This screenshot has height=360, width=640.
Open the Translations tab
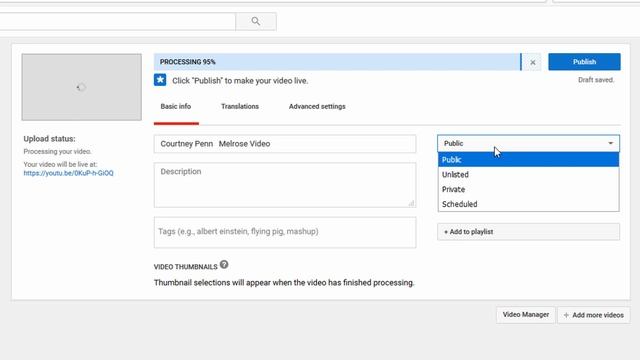pos(240,107)
